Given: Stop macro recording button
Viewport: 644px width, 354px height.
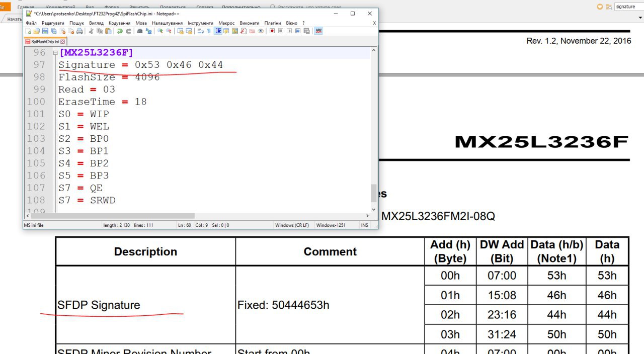Looking at the screenshot, I should [x=281, y=31].
